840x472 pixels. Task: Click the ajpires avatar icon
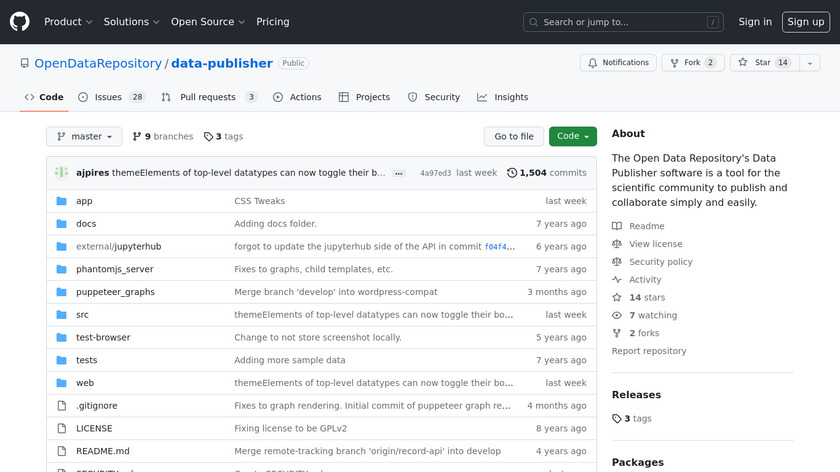click(x=61, y=172)
